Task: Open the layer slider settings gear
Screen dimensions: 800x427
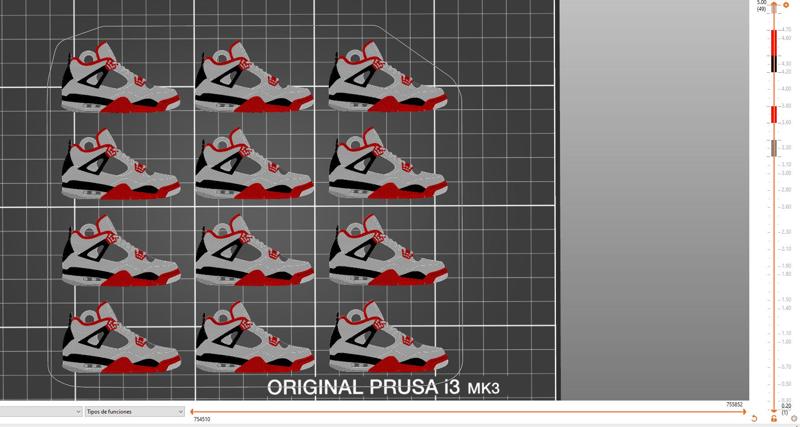Action: pos(793,418)
